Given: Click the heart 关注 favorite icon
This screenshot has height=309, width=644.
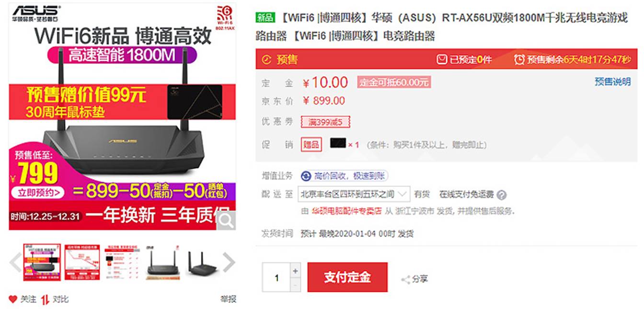Looking at the screenshot, I should point(13,299).
